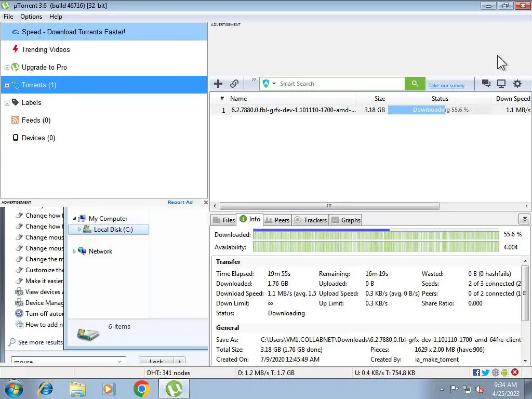Click the Action Center flag tray icon

click(454, 389)
